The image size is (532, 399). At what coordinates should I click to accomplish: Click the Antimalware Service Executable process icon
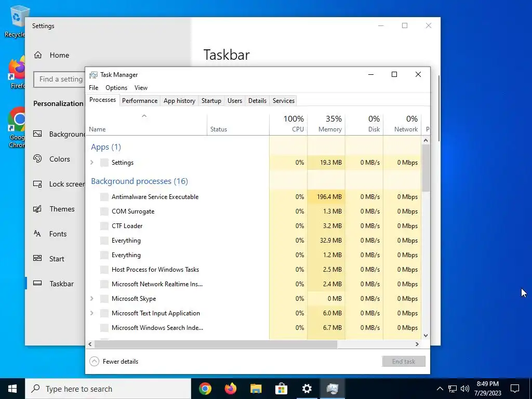104,197
